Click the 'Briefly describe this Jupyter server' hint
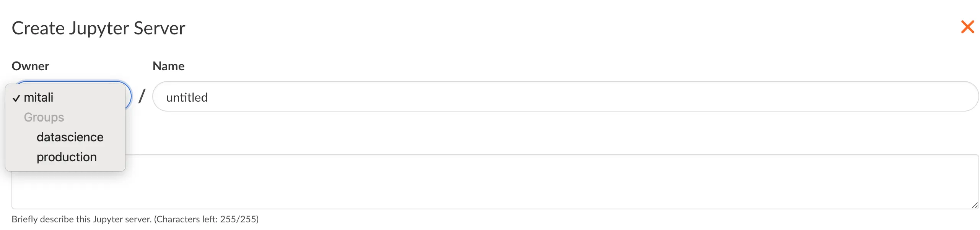The width and height of the screenshot is (980, 230). click(x=82, y=219)
